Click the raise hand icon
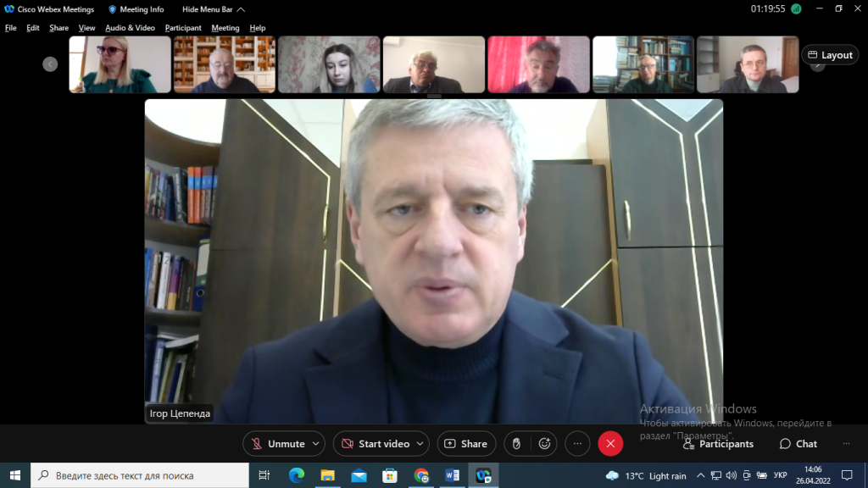Image resolution: width=868 pixels, height=488 pixels. (x=517, y=443)
